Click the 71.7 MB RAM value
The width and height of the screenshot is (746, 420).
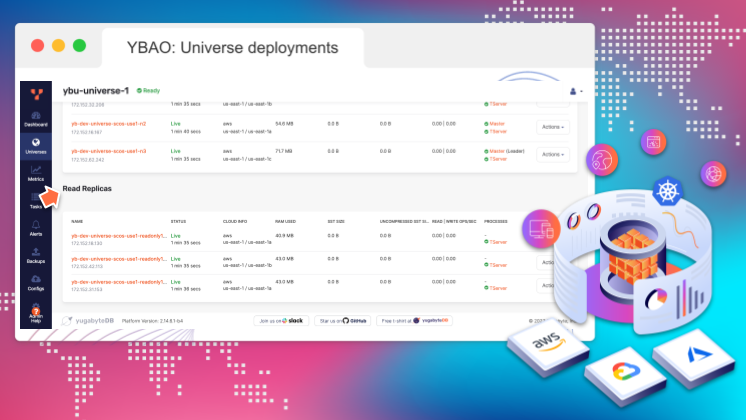[284, 151]
